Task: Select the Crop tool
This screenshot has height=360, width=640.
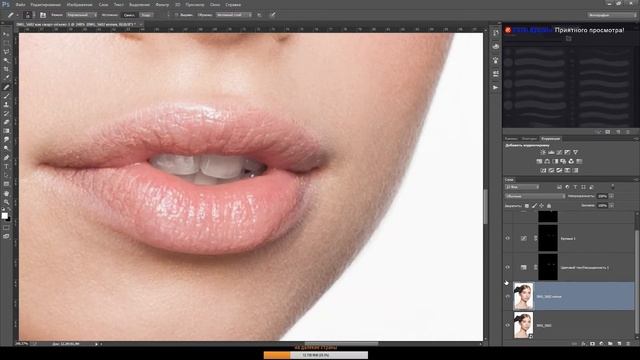Action: [6, 69]
